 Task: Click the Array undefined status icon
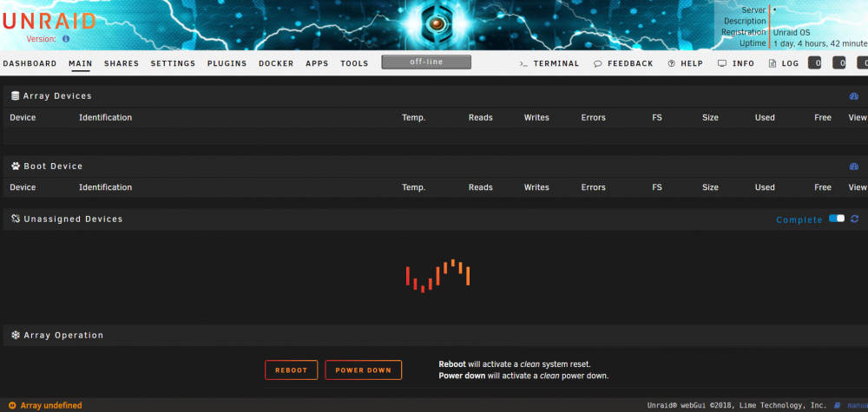(x=12, y=405)
